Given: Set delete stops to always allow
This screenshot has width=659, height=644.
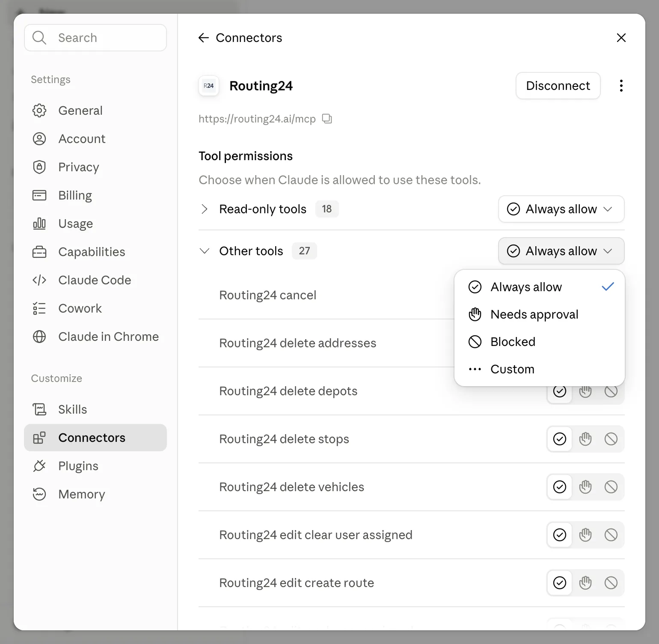Looking at the screenshot, I should pos(560,439).
